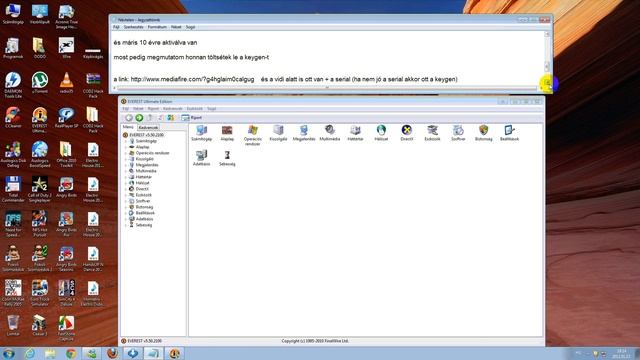
Task: Open the Hálózat category icon in EVEREST
Action: (x=381, y=133)
